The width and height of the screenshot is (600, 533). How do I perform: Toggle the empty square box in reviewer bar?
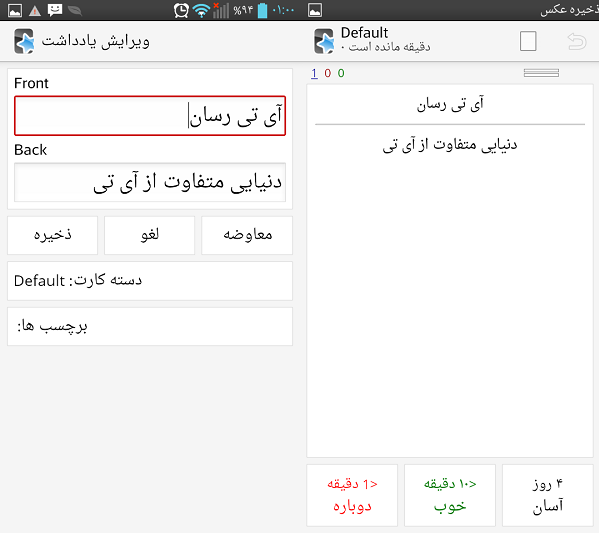[x=528, y=41]
